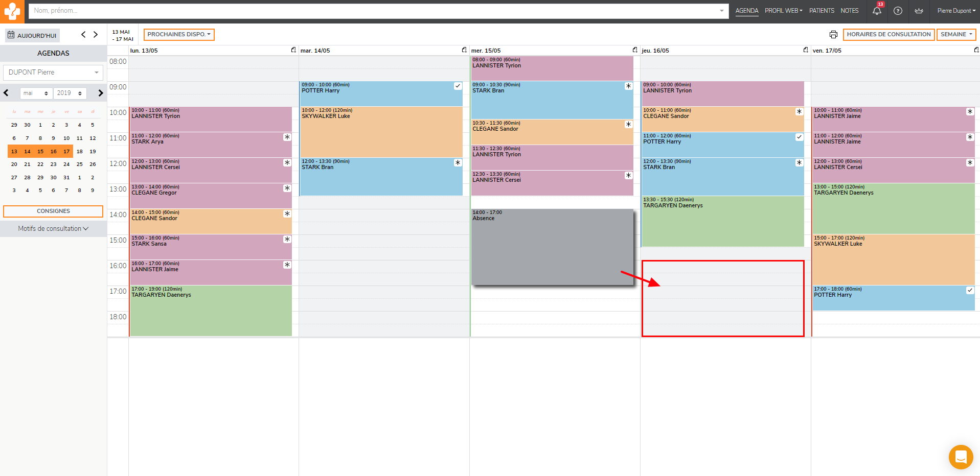Click the note icon on the lun. 13/05 header
Viewport: 980px width, 476px height.
click(x=293, y=50)
